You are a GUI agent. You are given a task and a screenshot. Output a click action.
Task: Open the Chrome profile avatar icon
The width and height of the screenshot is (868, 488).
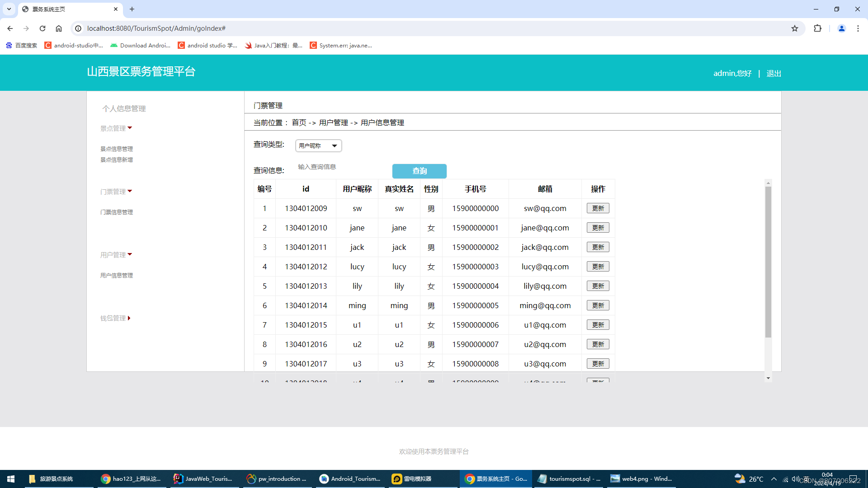pos(841,28)
